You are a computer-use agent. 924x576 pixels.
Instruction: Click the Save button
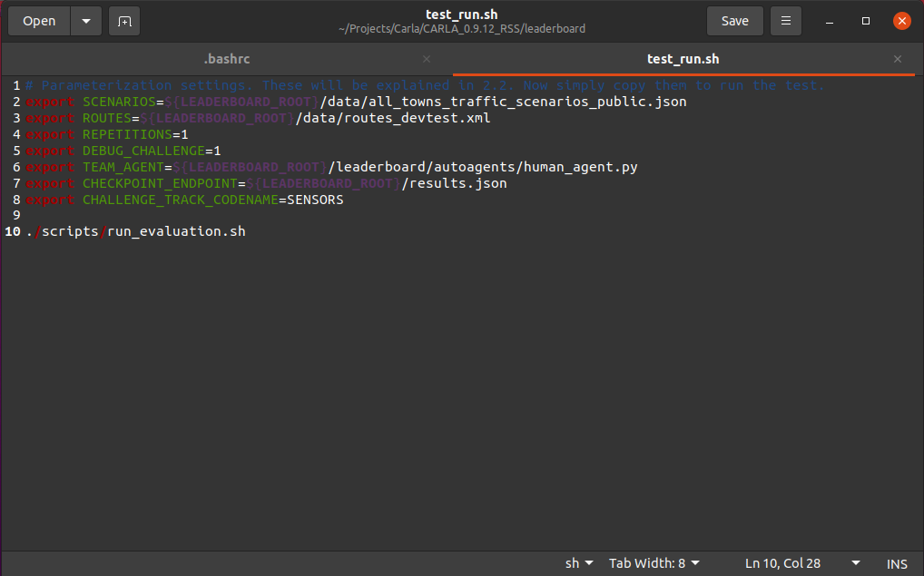[734, 20]
